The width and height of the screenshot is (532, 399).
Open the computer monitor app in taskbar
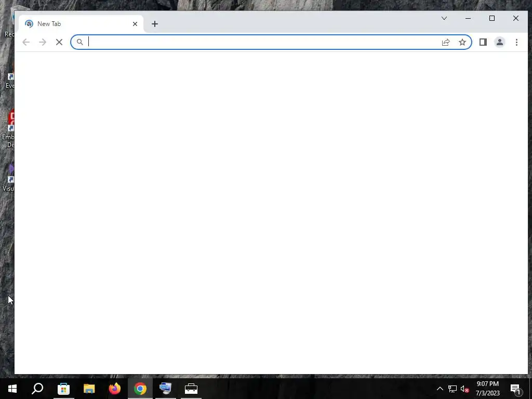166,389
